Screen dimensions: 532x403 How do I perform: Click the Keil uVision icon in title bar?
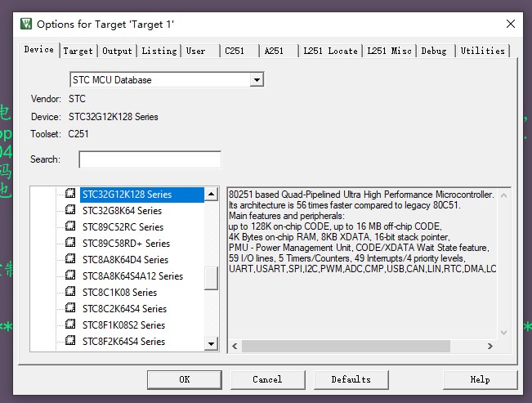26,24
